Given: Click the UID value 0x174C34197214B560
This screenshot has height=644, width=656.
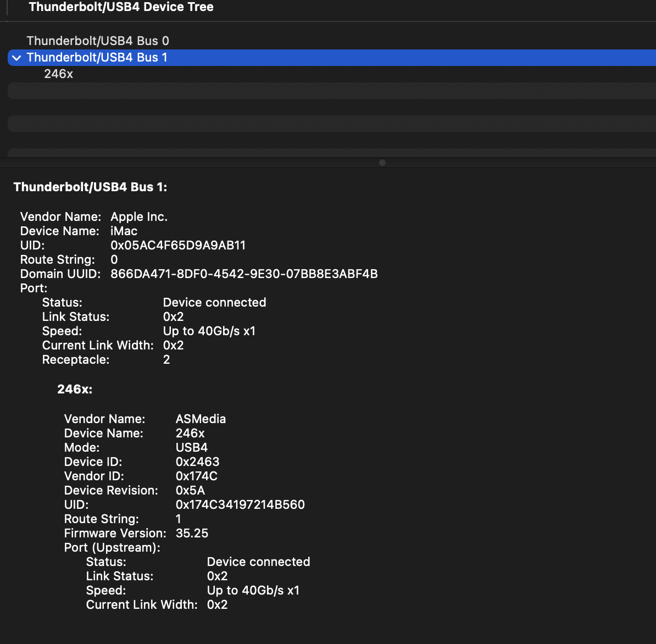Looking at the screenshot, I should point(240,504).
